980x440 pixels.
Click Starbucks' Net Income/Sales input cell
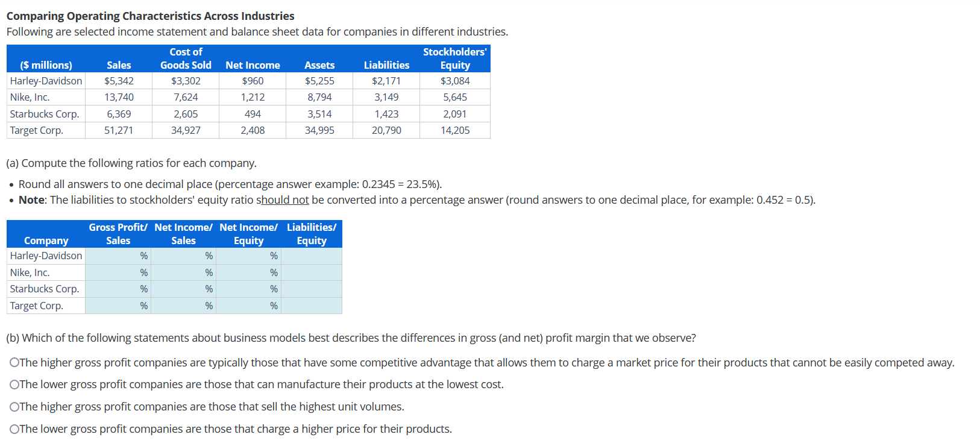click(x=183, y=289)
